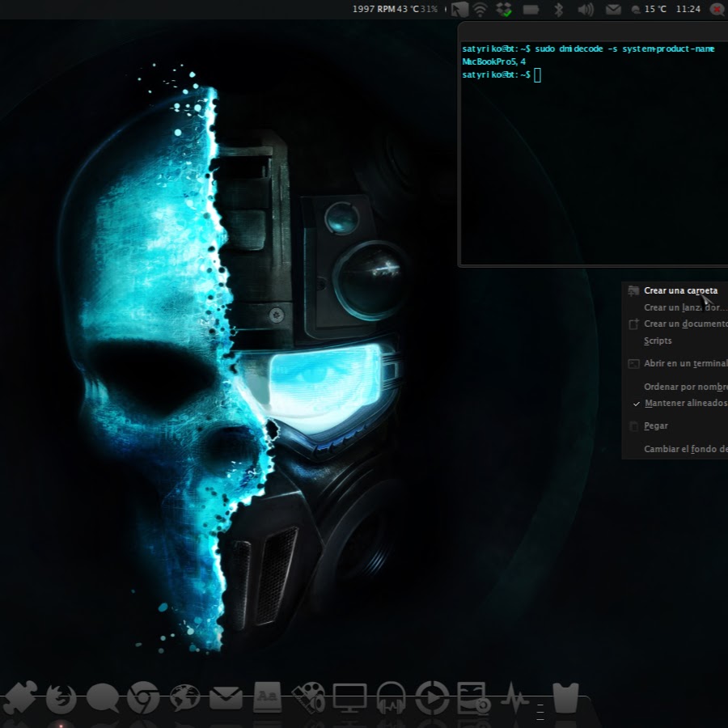Open the system monitor pulse dock icon
Viewport: 728px width, 728px height.
tap(514, 698)
